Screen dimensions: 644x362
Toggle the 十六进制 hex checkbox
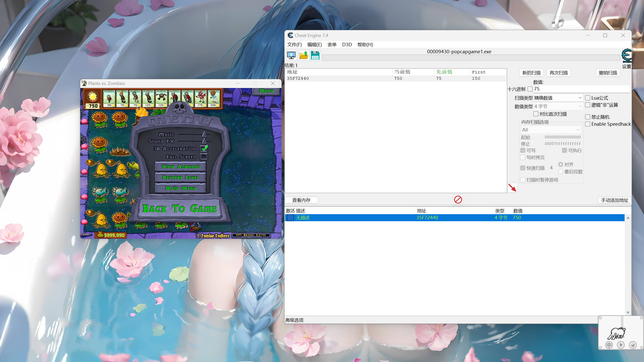[x=530, y=89]
